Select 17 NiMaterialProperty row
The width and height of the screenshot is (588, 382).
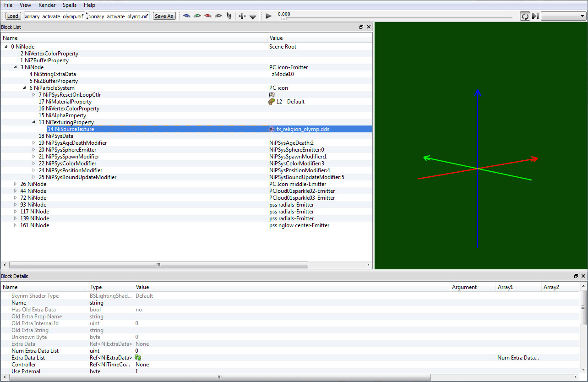tap(186, 102)
